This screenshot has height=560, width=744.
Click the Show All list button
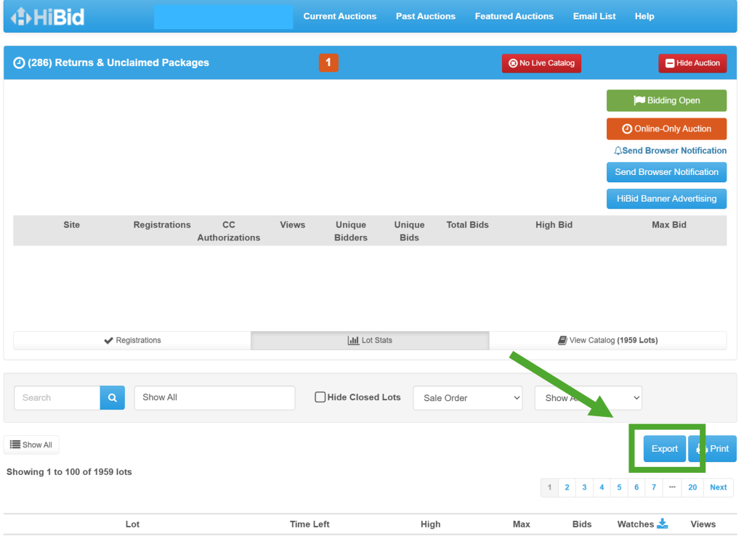[31, 445]
